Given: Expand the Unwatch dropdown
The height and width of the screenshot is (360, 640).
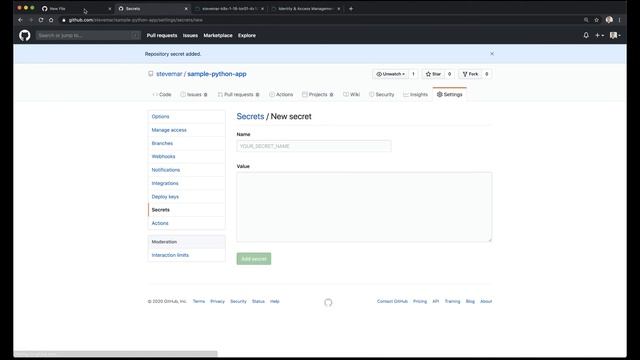Looking at the screenshot, I should (x=391, y=74).
